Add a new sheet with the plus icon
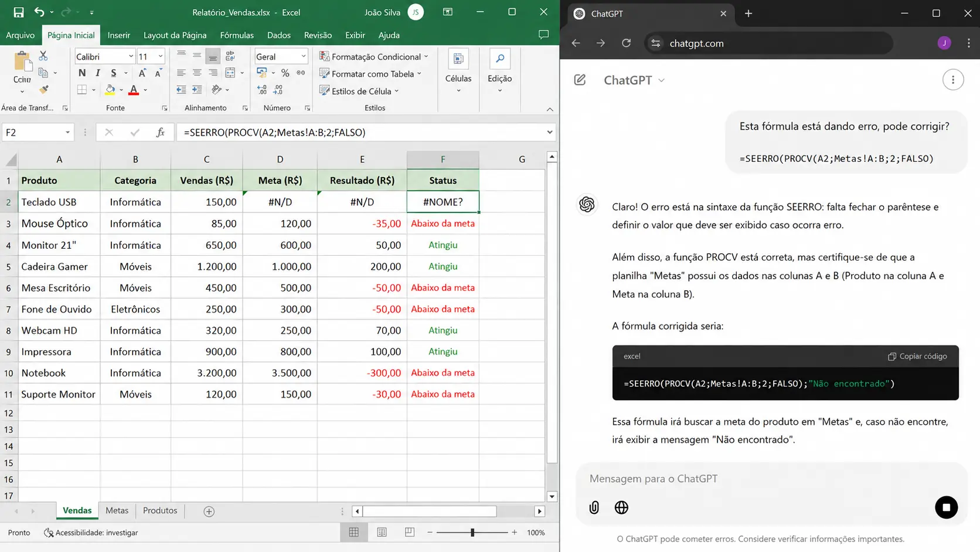Image resolution: width=980 pixels, height=552 pixels. [209, 512]
